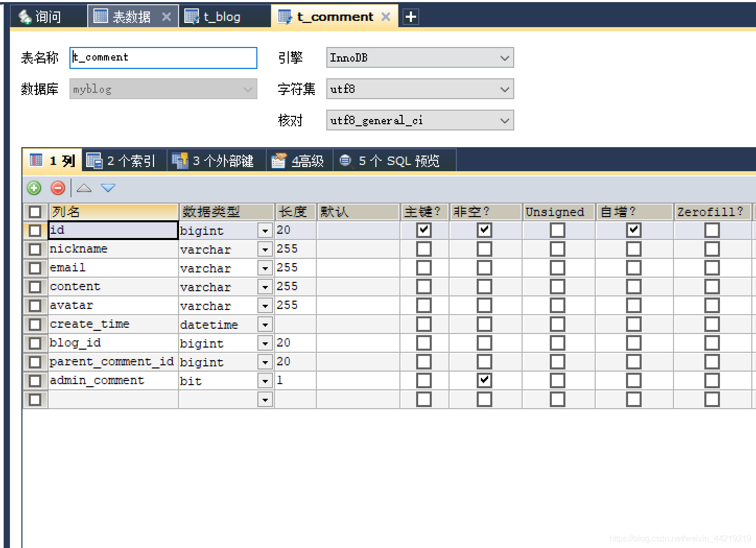Viewport: 756px width, 548px height.
Task: Click the 列名 column header
Action: click(x=114, y=212)
